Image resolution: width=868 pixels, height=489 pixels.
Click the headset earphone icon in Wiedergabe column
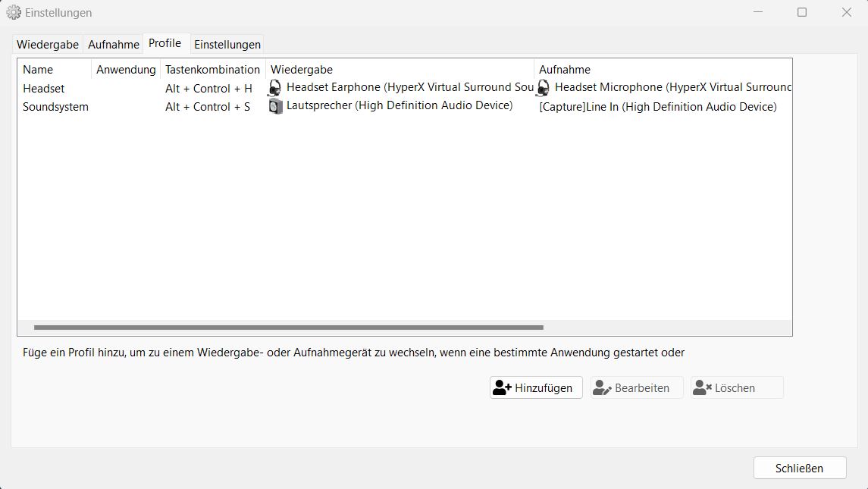point(275,88)
